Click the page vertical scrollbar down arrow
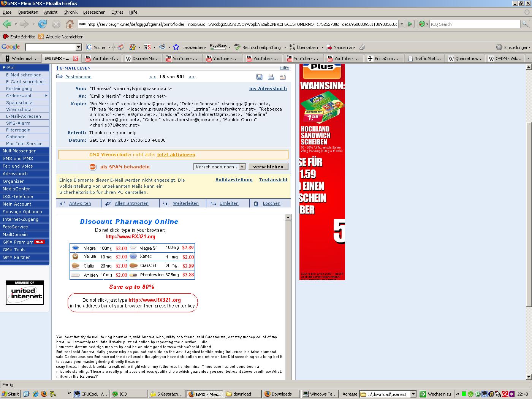 [x=529, y=377]
